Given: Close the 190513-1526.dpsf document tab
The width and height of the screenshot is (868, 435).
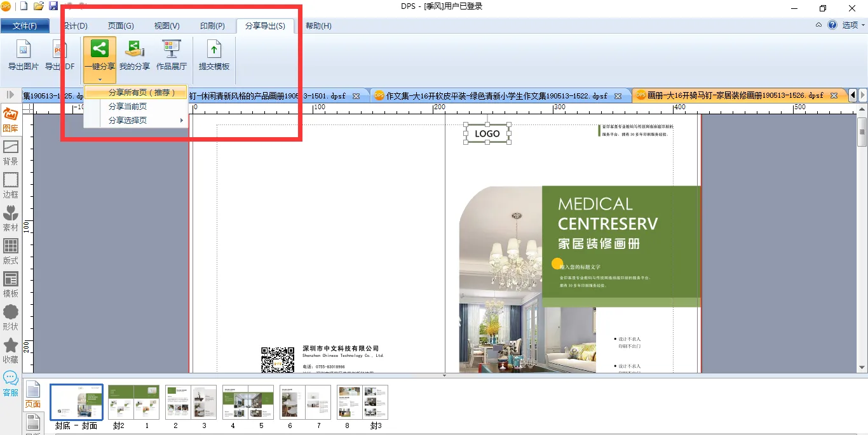Looking at the screenshot, I should [834, 96].
